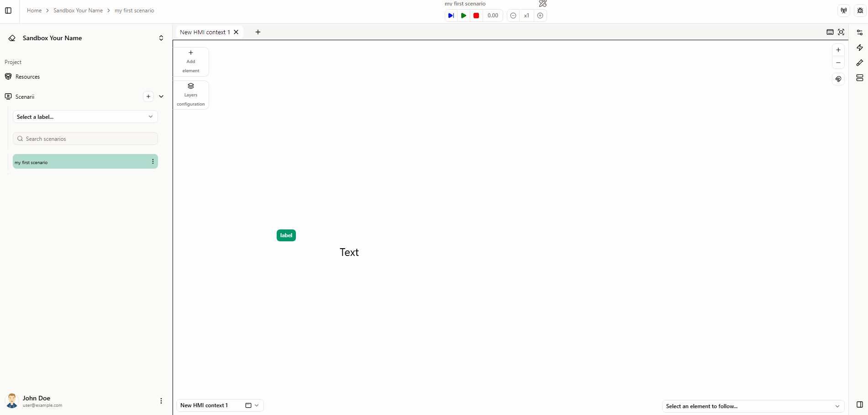
Task: Click the green play simulation button
Action: pyautogui.click(x=463, y=16)
